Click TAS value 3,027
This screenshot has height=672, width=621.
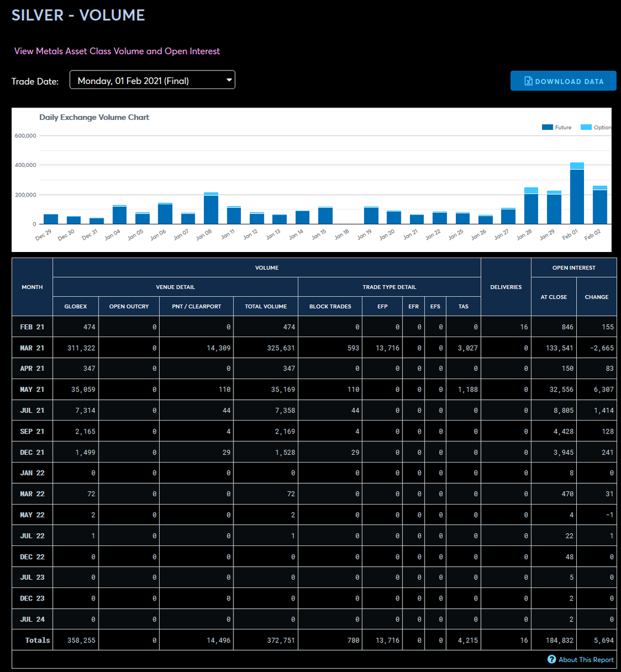466,348
